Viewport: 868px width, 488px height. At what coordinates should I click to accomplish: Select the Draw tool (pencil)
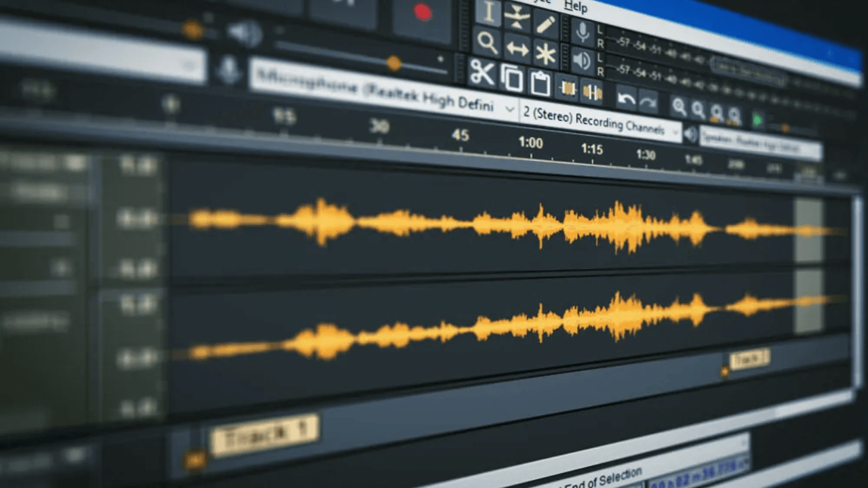pos(546,26)
